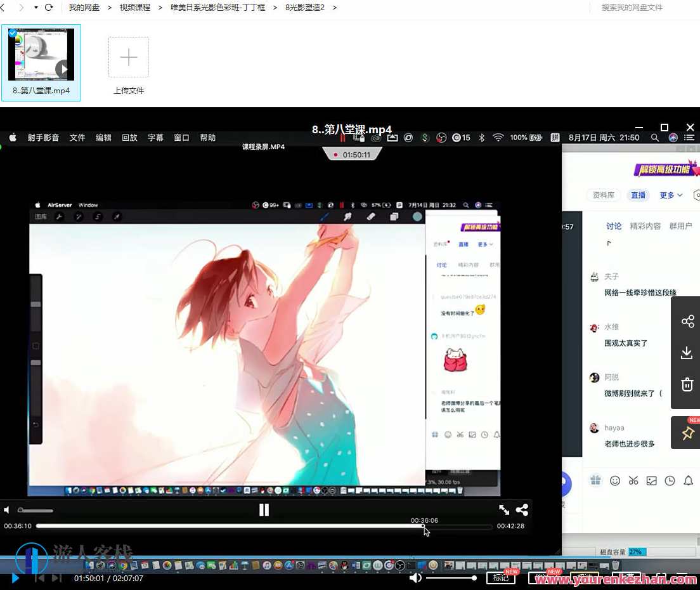Open the emoji smiley icon below the chat
The image size is (700, 590).
pos(614,480)
